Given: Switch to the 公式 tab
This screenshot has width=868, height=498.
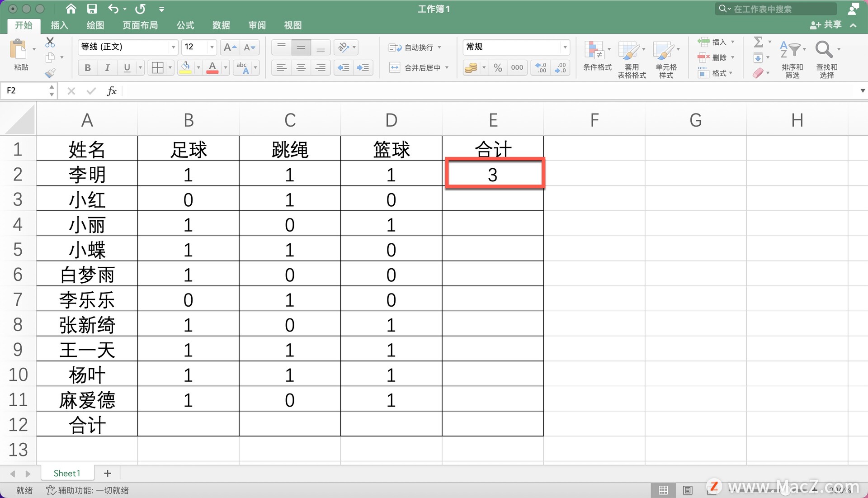Looking at the screenshot, I should pyautogui.click(x=185, y=25).
